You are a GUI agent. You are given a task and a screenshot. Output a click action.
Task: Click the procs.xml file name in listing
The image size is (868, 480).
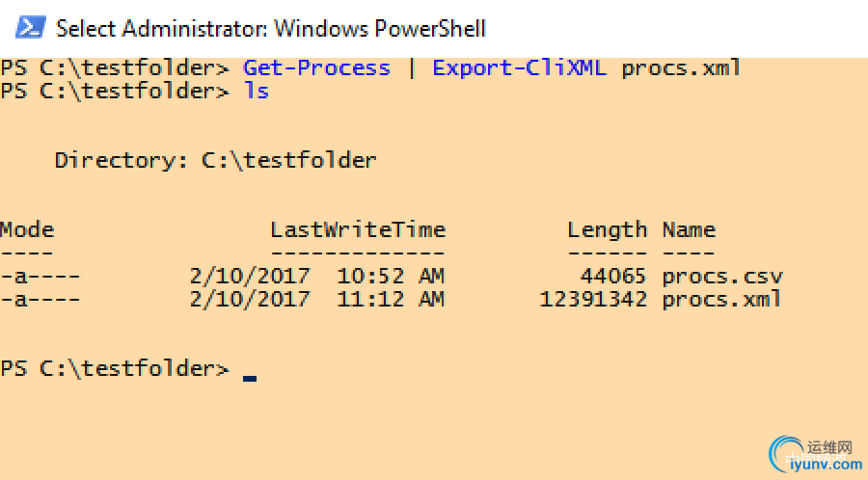pyautogui.click(x=721, y=300)
